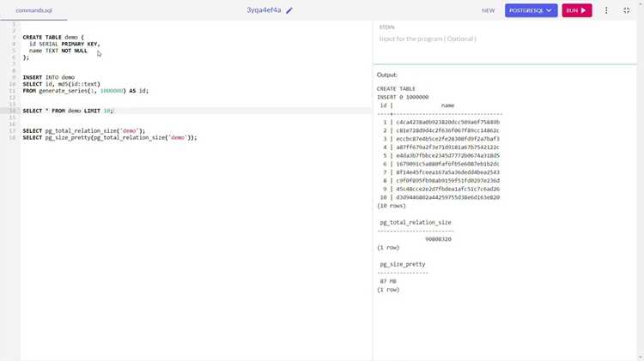The width and height of the screenshot is (644, 361).
Task: Select the 90808320 size value
Action: click(x=438, y=239)
